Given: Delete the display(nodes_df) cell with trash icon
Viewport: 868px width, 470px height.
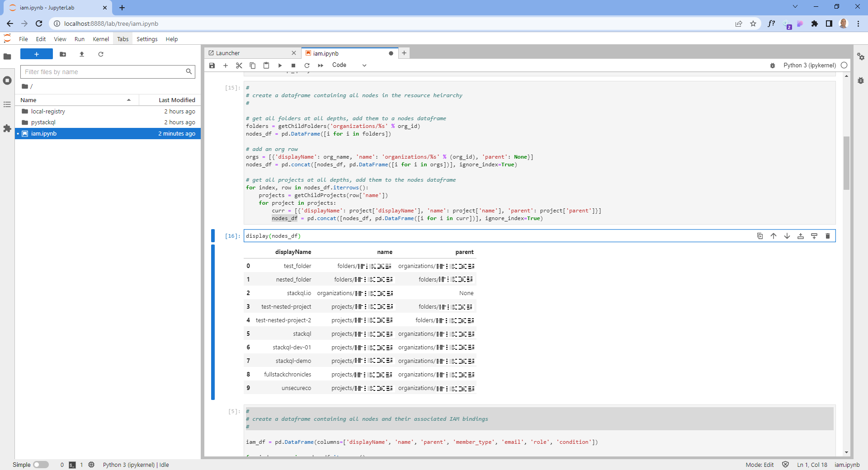Looking at the screenshot, I should point(827,236).
